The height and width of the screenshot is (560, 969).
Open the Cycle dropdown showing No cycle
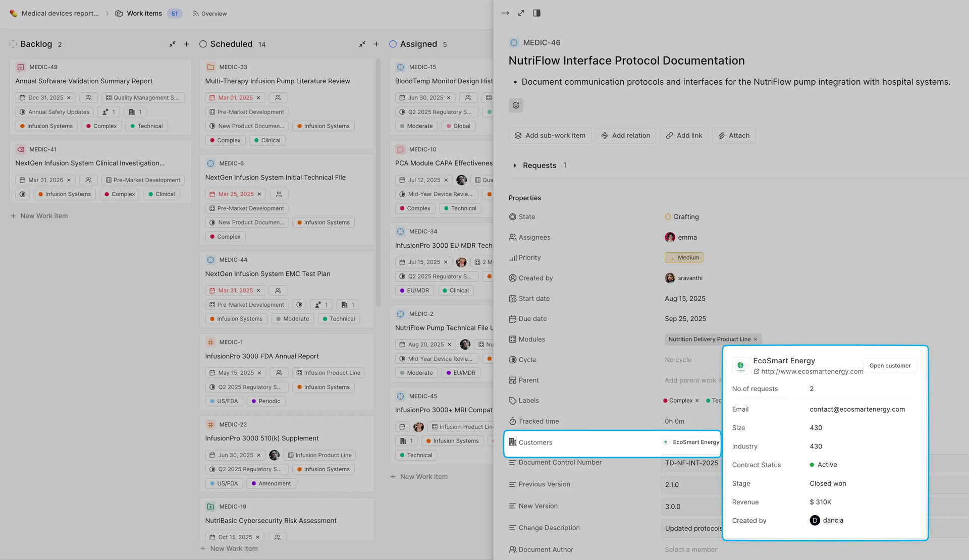678,360
